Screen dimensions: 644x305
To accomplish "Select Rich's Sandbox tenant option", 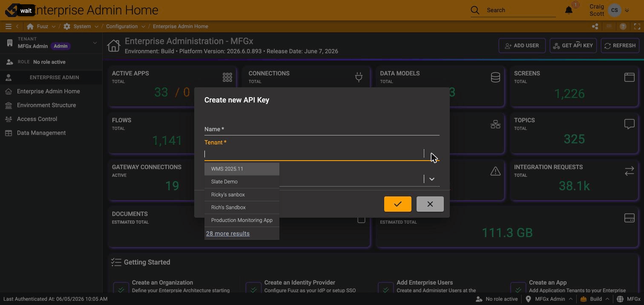I will point(242,207).
